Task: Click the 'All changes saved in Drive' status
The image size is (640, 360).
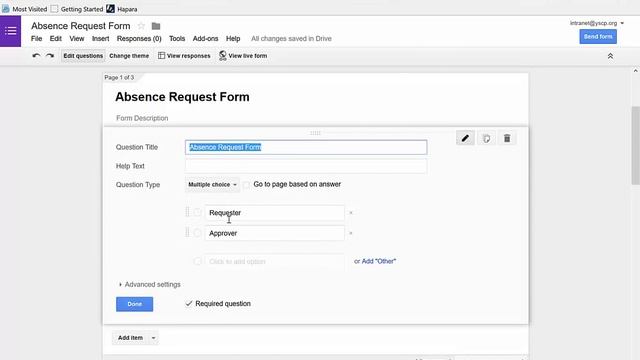Action: tap(291, 38)
